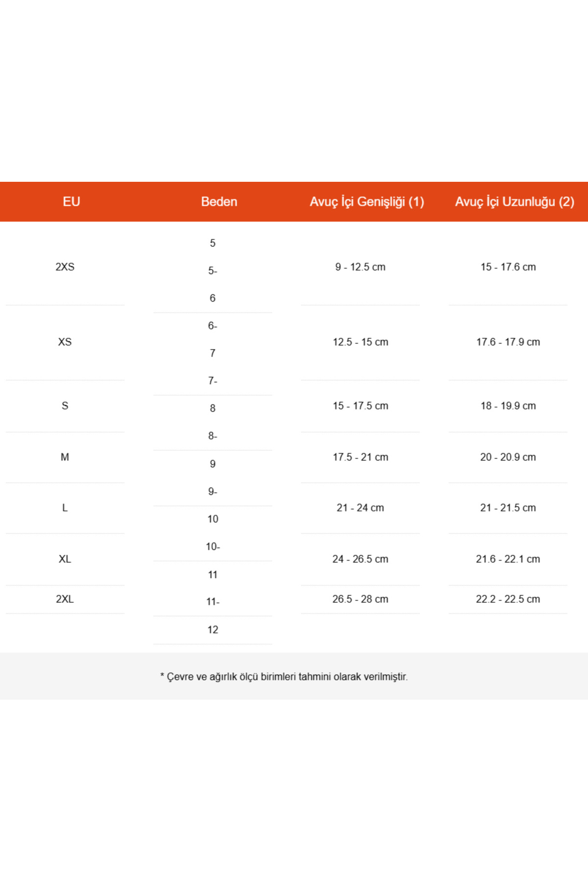Select the XS size row label
Image resolution: width=588 pixels, height=882 pixels.
click(65, 342)
